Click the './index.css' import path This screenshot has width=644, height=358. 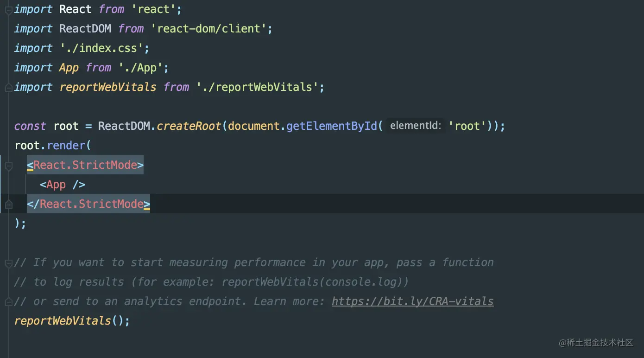tap(101, 48)
